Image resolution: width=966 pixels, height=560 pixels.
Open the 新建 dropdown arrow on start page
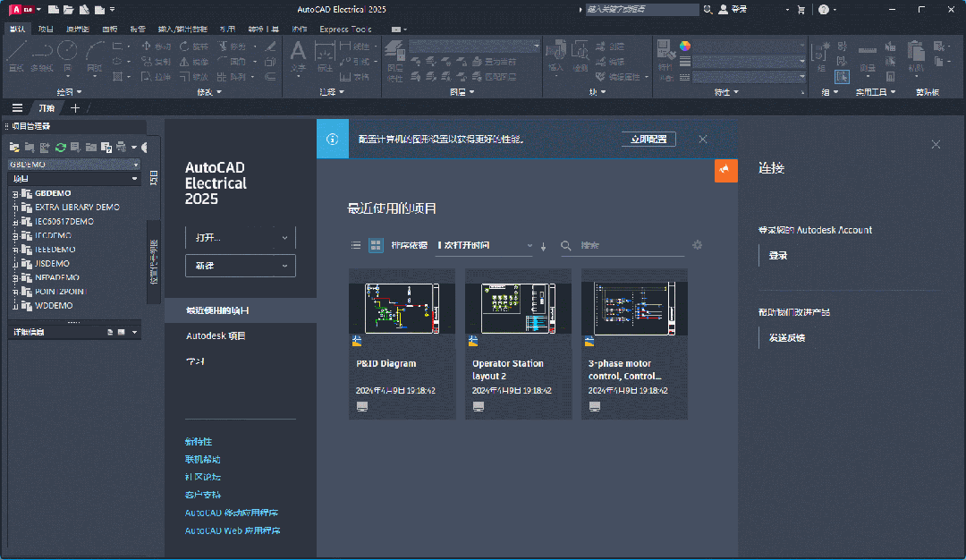[x=284, y=266]
